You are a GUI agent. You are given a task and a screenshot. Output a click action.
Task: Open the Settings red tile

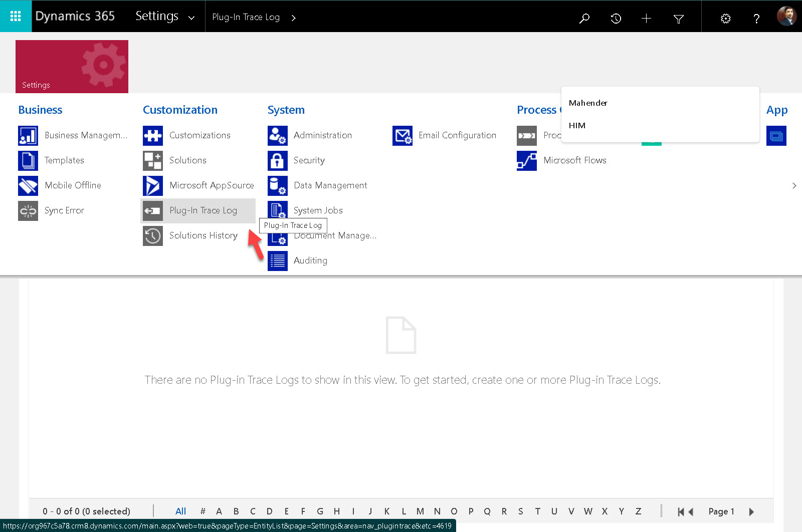[x=72, y=67]
